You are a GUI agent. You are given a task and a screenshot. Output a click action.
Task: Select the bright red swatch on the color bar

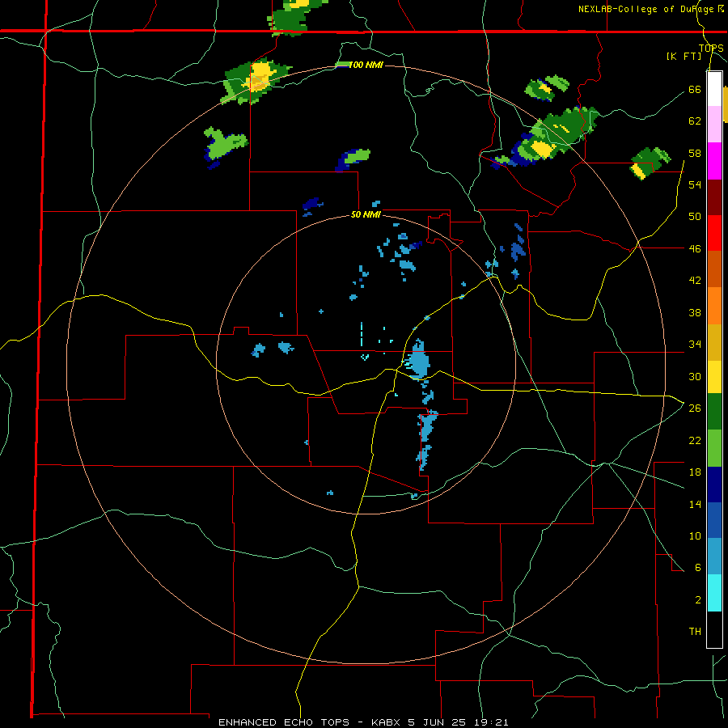[x=714, y=233]
